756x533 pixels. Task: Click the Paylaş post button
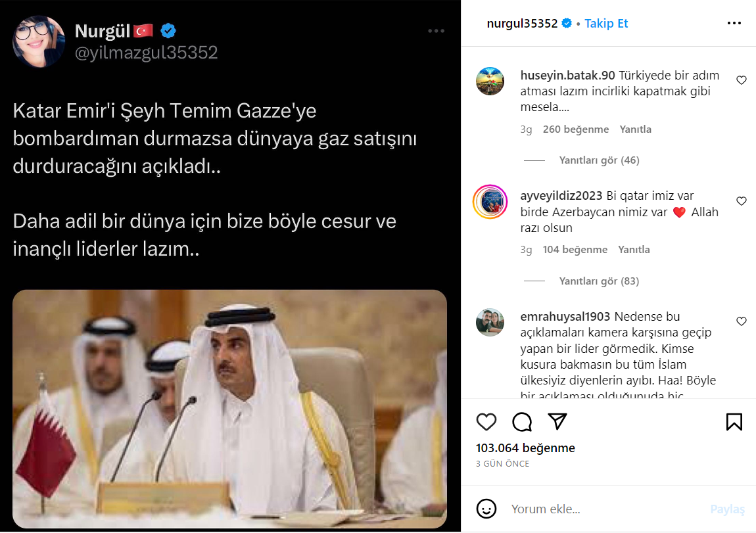[x=727, y=509]
